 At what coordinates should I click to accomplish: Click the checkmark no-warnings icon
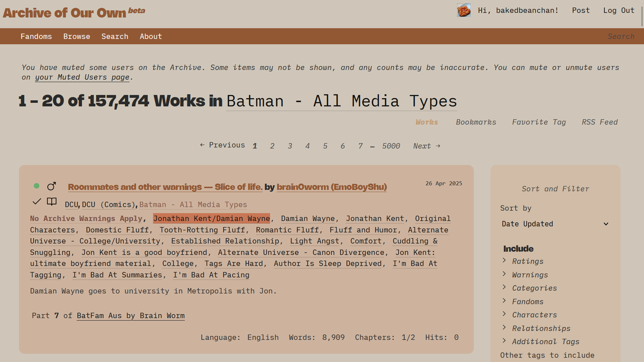37,201
